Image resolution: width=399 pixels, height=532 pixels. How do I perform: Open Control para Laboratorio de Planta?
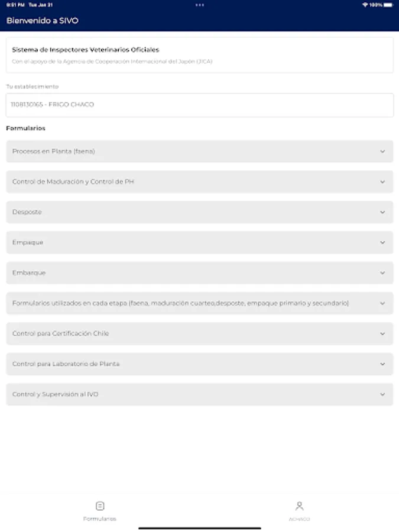pos(199,364)
